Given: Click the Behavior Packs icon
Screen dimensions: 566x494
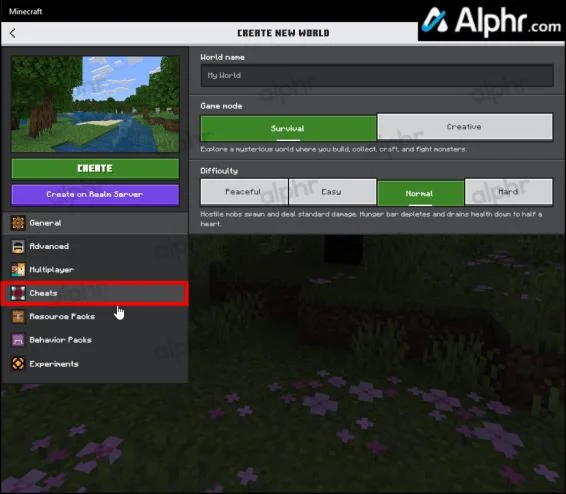Looking at the screenshot, I should [18, 340].
